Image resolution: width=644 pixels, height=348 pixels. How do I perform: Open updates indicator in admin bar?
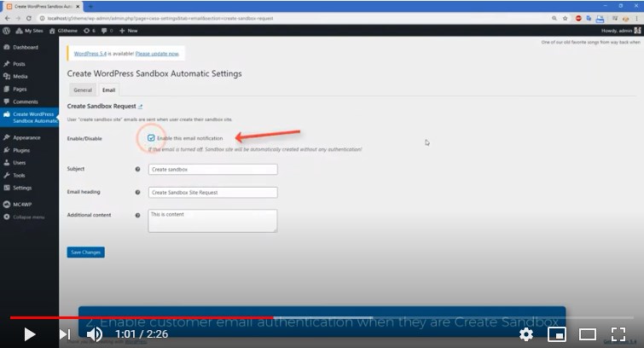89,31
